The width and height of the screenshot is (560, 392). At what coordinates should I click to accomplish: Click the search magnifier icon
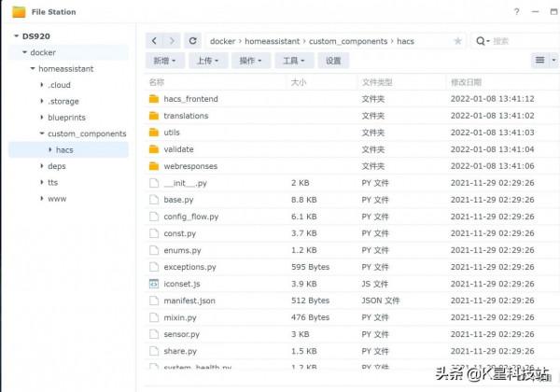point(481,41)
